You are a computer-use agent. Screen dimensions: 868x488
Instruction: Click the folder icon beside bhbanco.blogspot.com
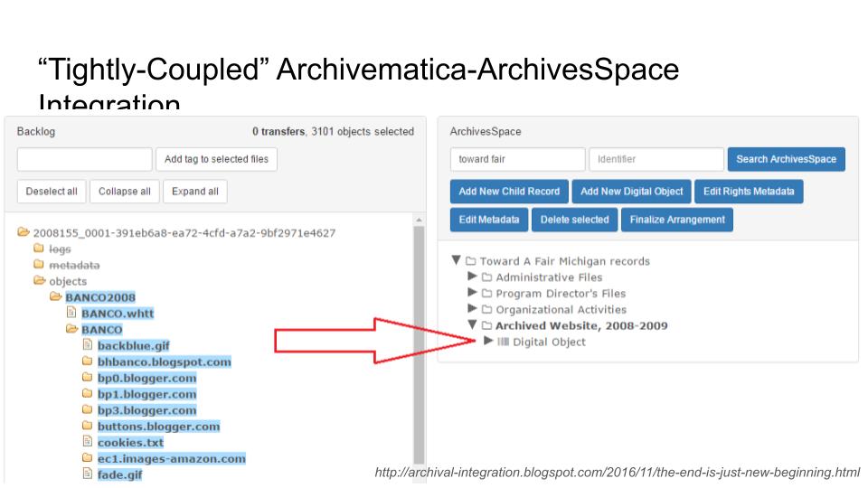(87, 361)
